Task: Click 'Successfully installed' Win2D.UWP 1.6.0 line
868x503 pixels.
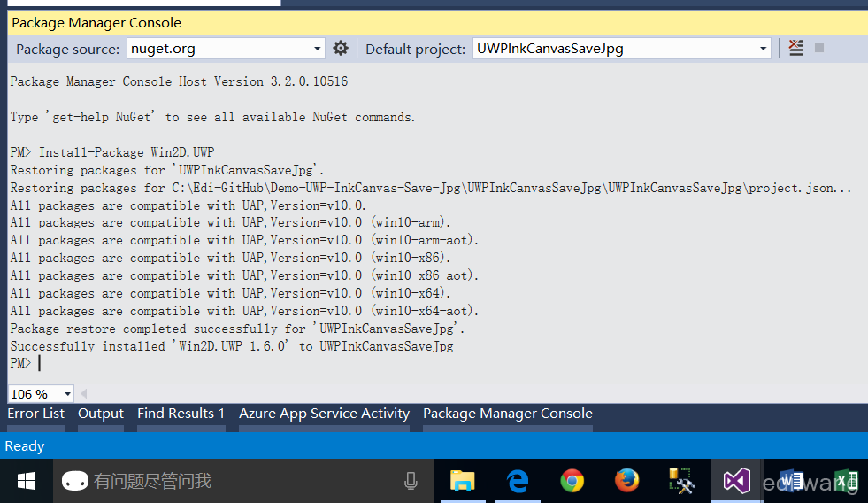Action: click(x=232, y=346)
